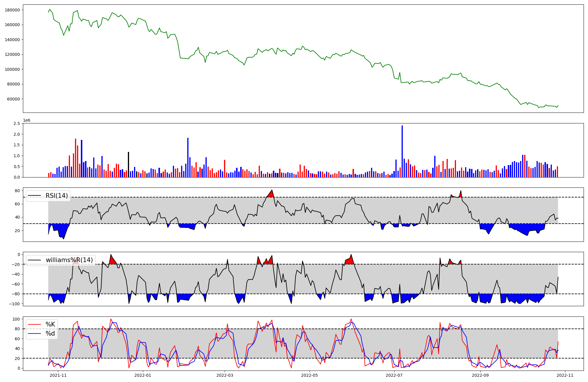Click the 2021-11 x-axis date label
The height and width of the screenshot is (382, 588).
pyautogui.click(x=58, y=375)
